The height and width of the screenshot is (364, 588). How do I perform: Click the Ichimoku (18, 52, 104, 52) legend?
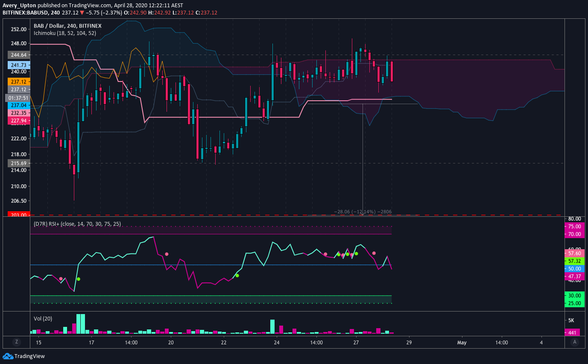point(66,34)
